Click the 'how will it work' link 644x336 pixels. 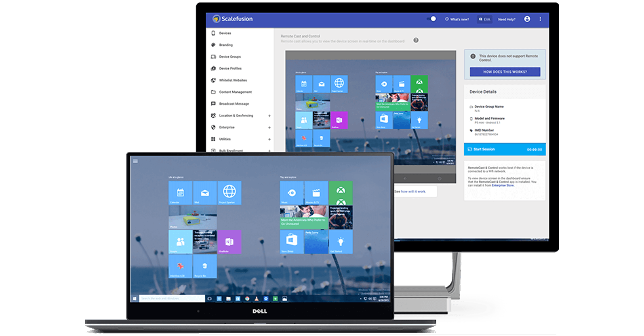(413, 191)
